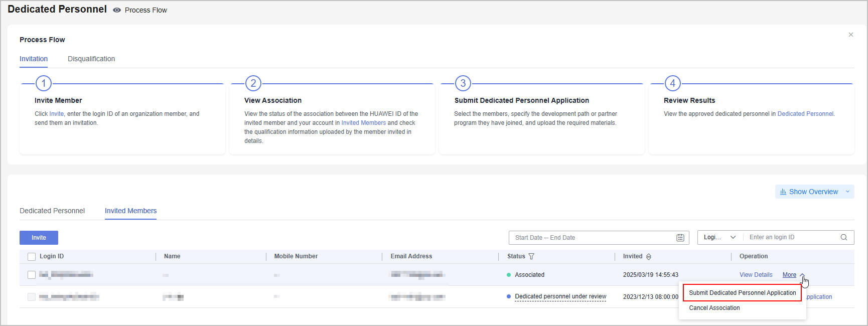Image resolution: width=868 pixels, height=326 pixels.
Task: Open the Status column filter icon
Action: (x=531, y=256)
